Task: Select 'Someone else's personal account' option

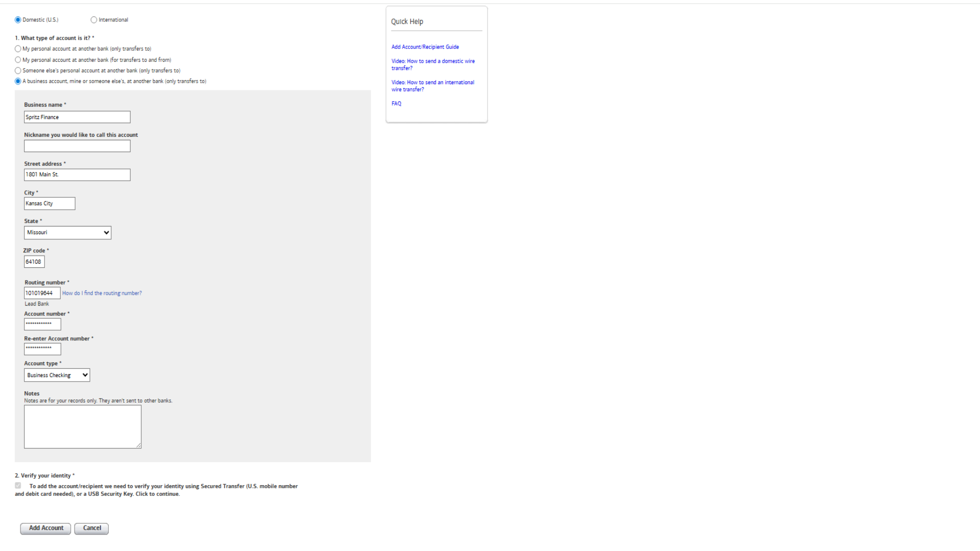Action: pyautogui.click(x=18, y=70)
